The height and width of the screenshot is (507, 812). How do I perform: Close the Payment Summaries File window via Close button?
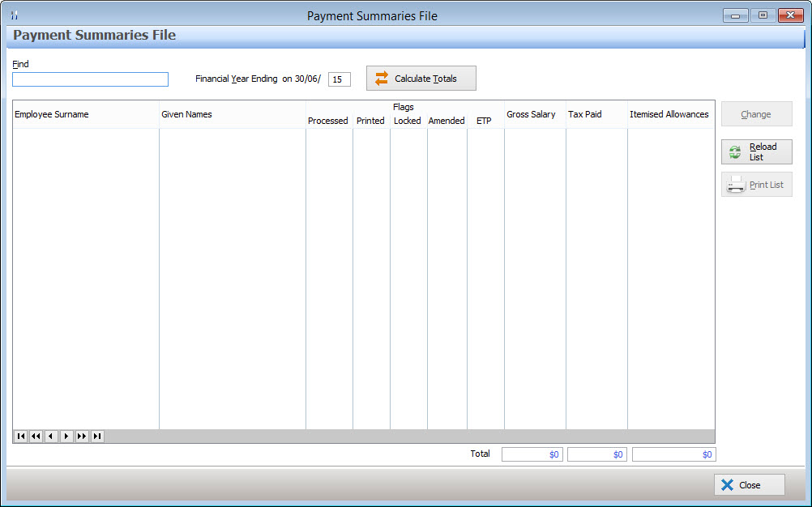pos(749,484)
